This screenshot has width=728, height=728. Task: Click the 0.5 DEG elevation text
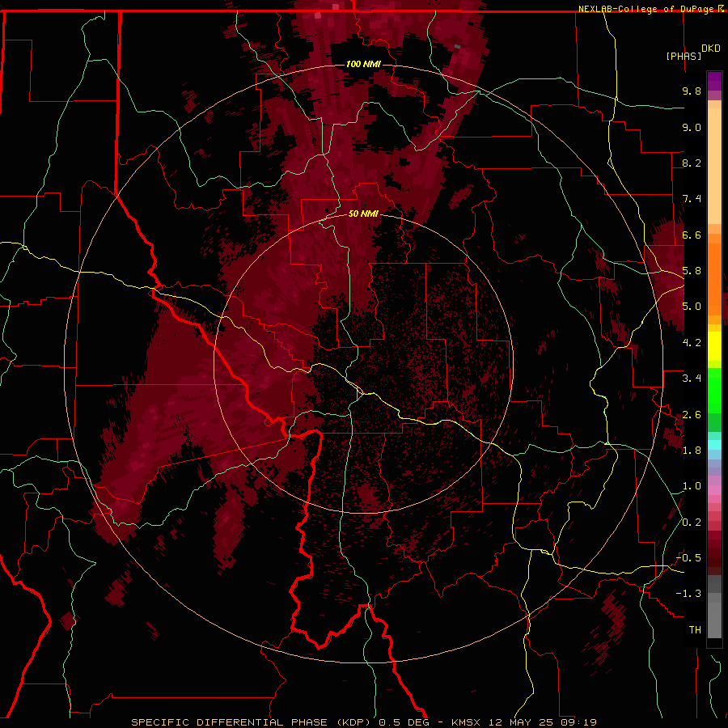404,722
